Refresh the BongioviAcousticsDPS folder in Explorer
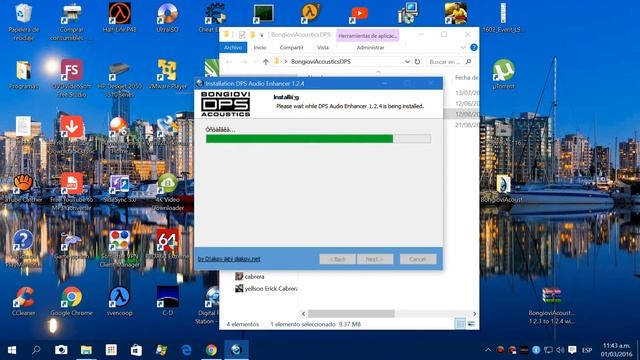This screenshot has height=360, width=640. (417, 62)
